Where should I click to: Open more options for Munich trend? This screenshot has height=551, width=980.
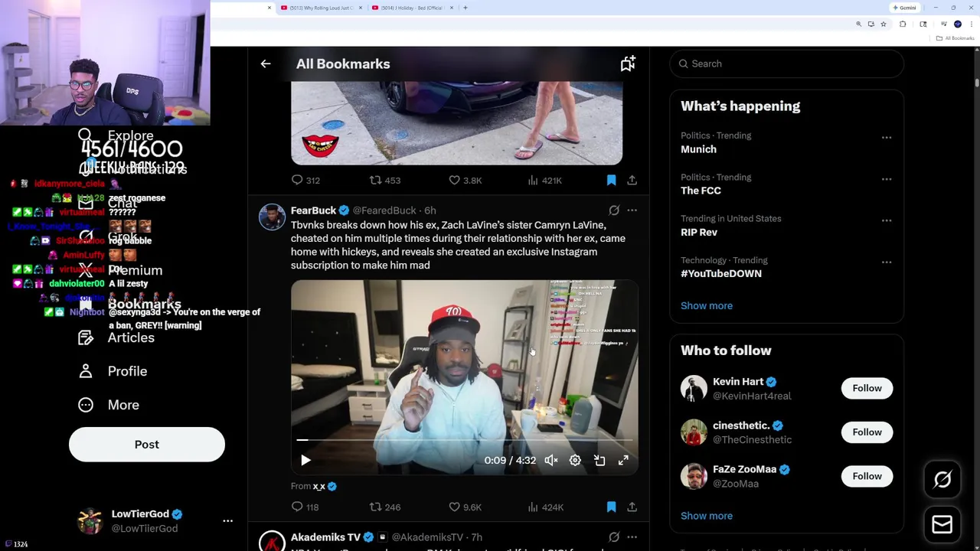click(887, 138)
